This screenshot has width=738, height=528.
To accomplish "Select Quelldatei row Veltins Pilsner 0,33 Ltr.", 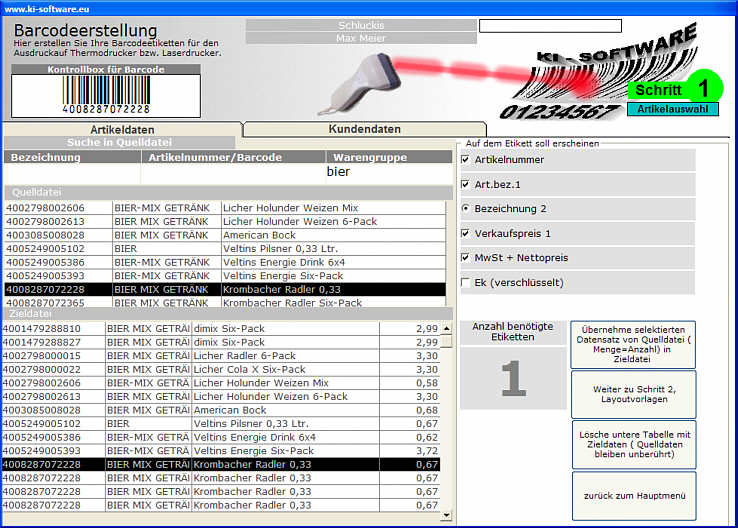I will pos(225,248).
